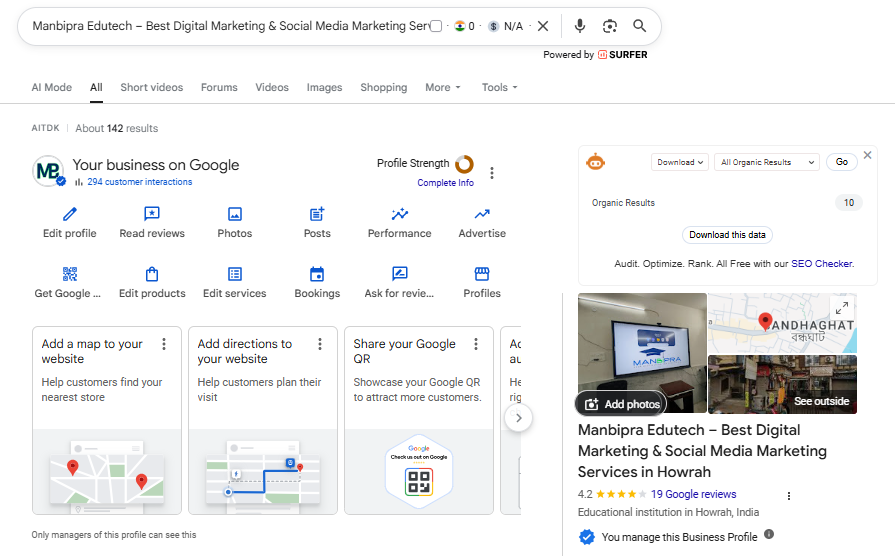Click the dollar CPC N/A indicator
Screen dimensions: 895x556
coord(506,26)
